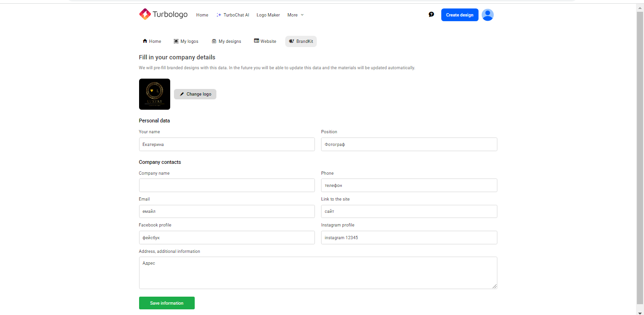644x315 pixels.
Task: Switch to the My designs tab
Action: tap(226, 41)
